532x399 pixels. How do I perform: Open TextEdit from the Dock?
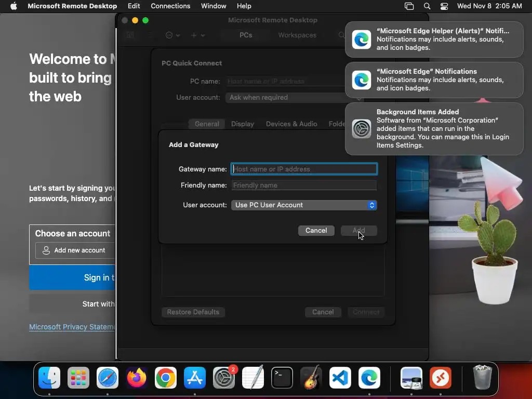pos(253,377)
